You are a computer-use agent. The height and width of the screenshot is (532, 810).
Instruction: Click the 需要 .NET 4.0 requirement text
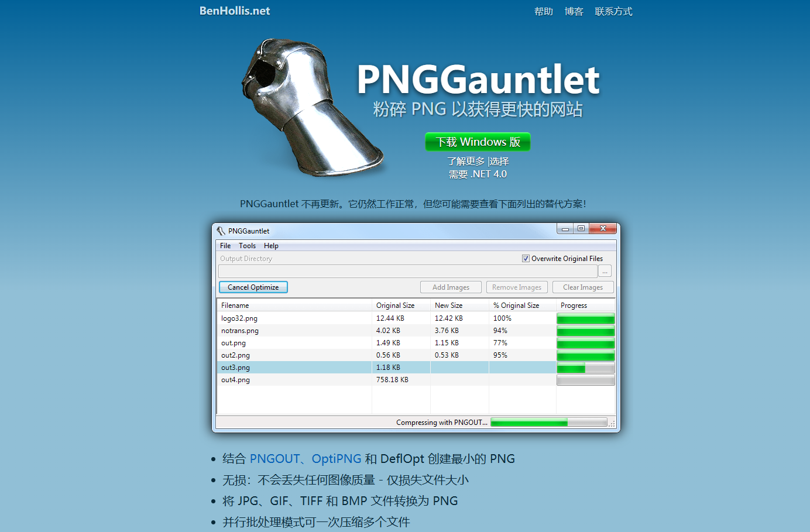point(478,174)
